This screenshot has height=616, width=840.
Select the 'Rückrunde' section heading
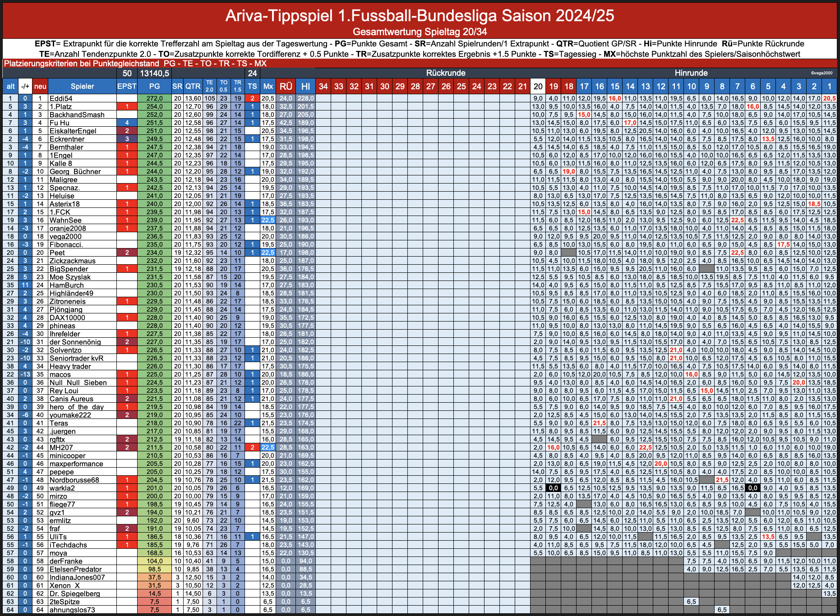446,73
